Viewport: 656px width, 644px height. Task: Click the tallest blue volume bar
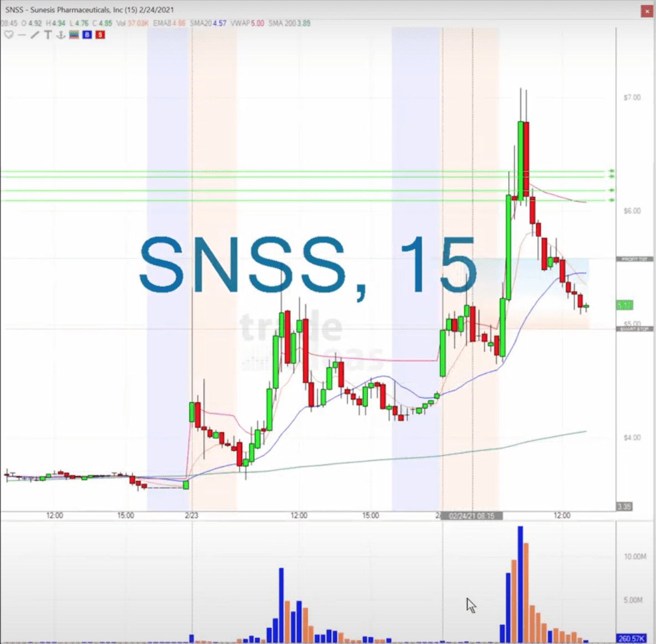pos(520,584)
